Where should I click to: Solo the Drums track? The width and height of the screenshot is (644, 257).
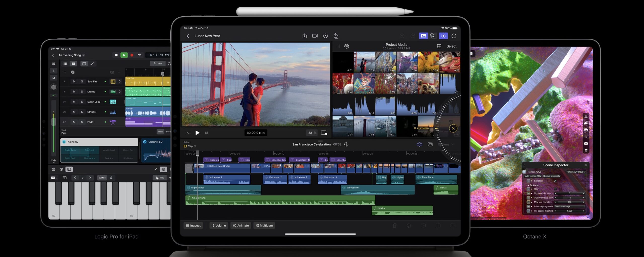[82, 92]
